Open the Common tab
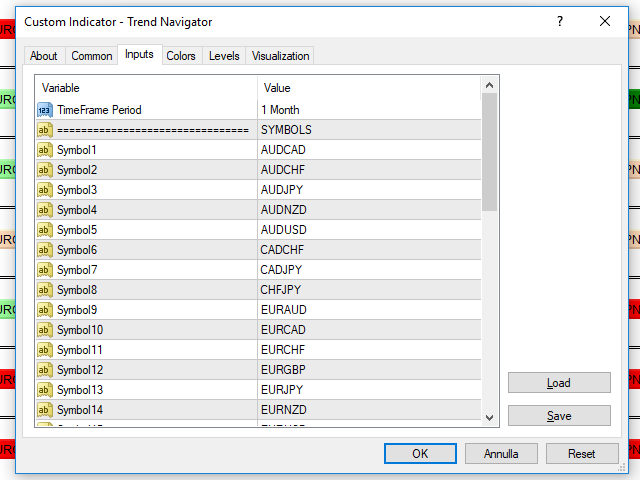640x480 pixels. (x=91, y=56)
